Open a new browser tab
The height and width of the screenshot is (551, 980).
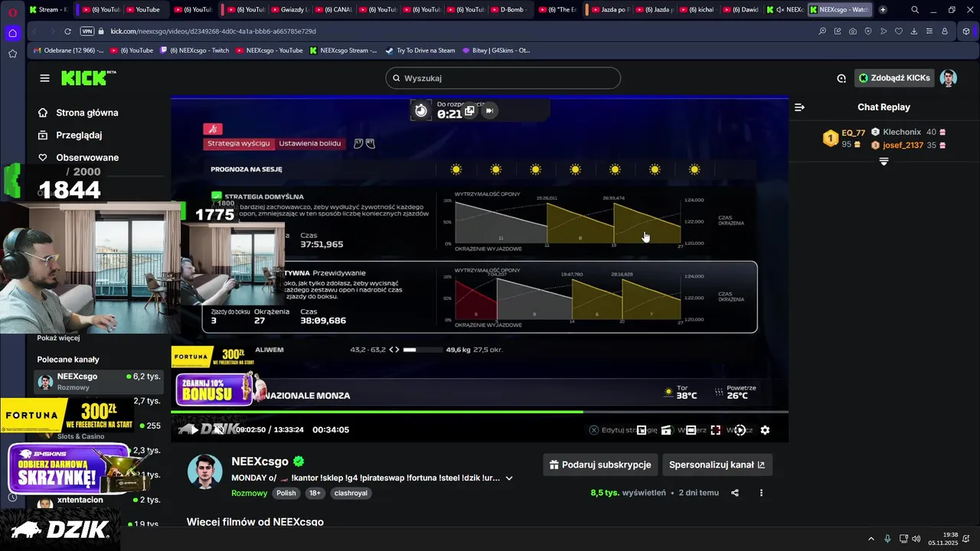(883, 10)
